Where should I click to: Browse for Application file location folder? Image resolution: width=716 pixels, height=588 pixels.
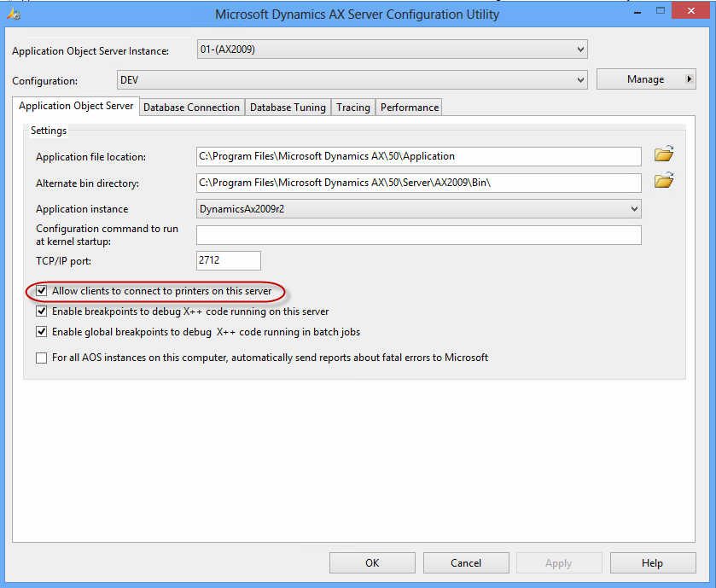pos(663,155)
